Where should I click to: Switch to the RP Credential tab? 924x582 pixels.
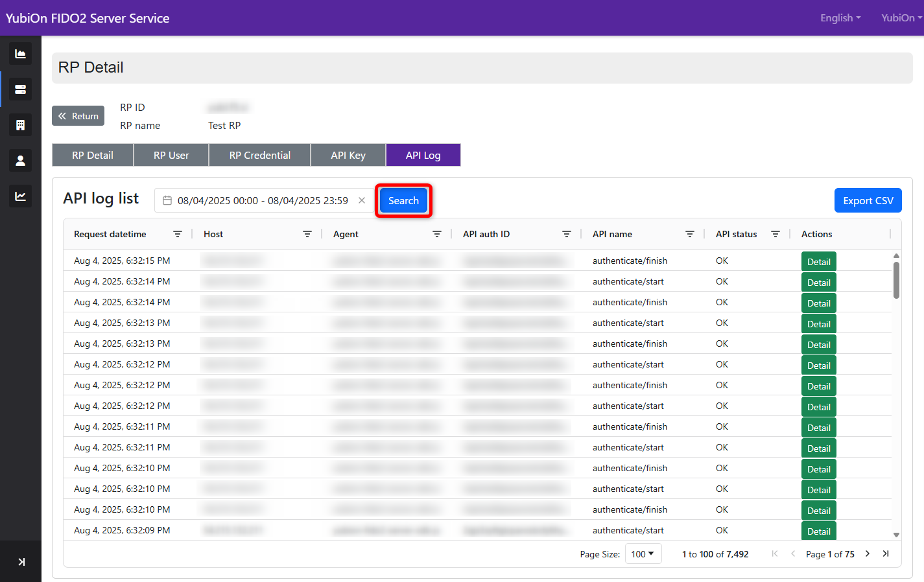click(260, 155)
